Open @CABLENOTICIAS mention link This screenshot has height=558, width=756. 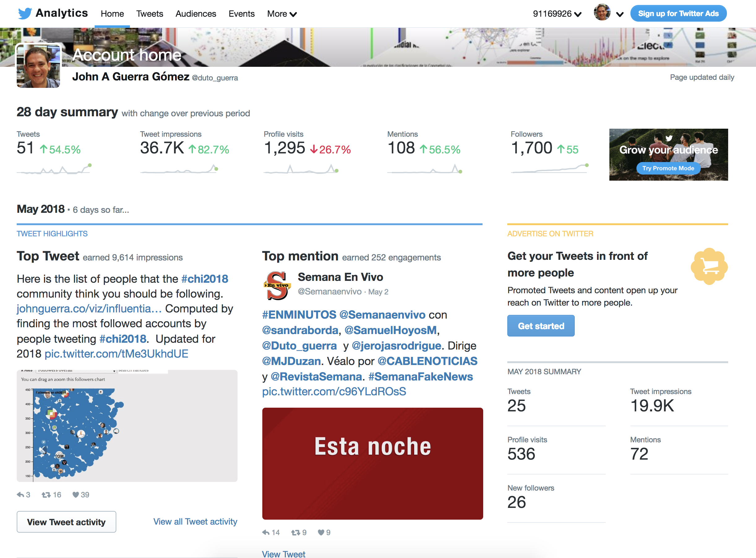[x=427, y=361]
